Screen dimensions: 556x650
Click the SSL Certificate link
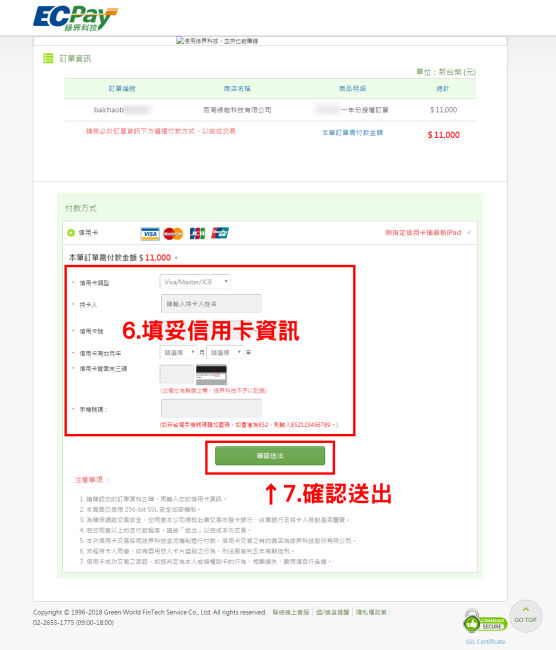485,642
